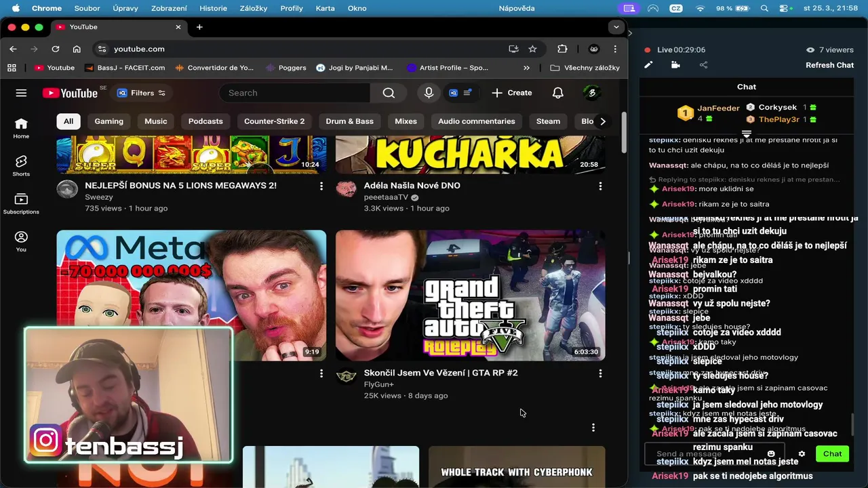
Task: Open the GTA Roleplay video thumbnail
Action: pos(470,296)
